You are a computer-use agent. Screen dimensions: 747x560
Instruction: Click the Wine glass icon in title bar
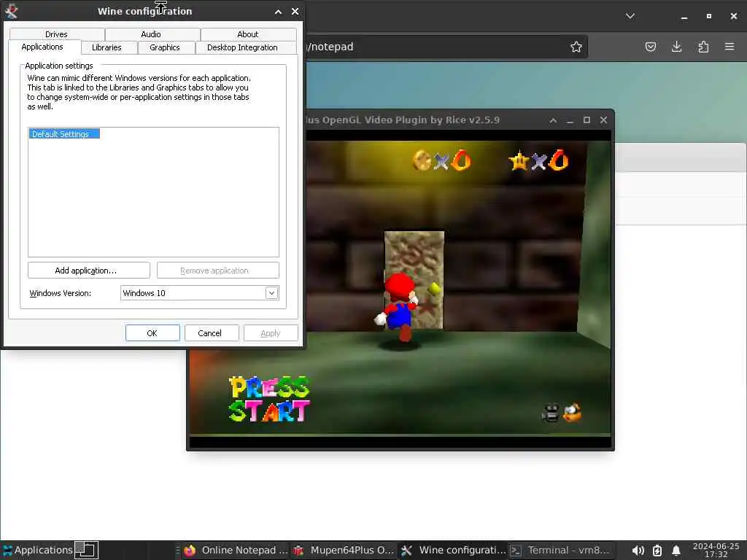(12, 10)
